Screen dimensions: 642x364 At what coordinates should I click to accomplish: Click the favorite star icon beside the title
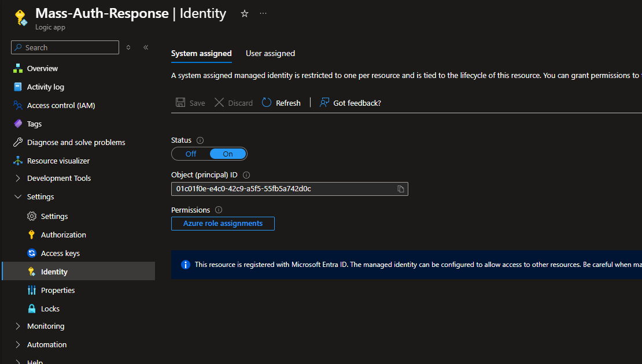245,14
